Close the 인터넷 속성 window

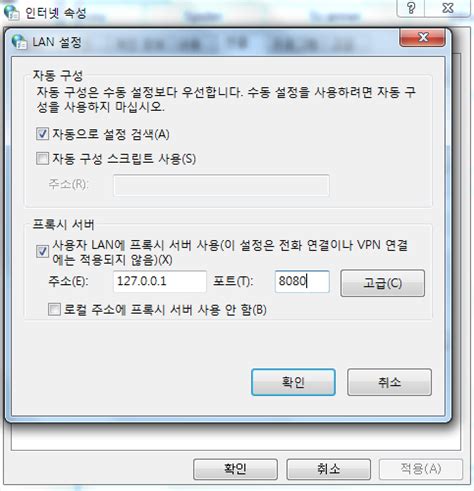(x=448, y=8)
